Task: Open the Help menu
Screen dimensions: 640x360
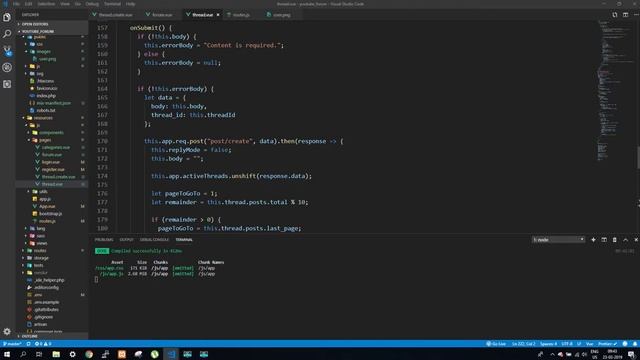Action: [130, 4]
